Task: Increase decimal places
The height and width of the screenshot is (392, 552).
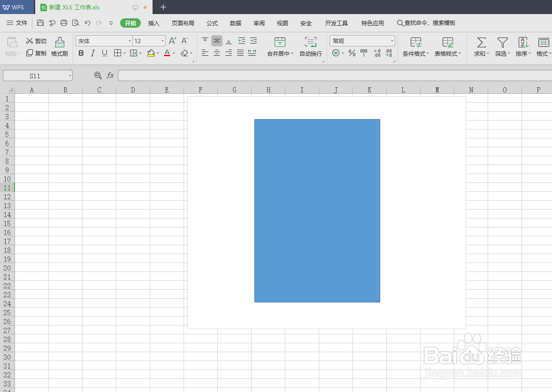Action: coord(376,53)
